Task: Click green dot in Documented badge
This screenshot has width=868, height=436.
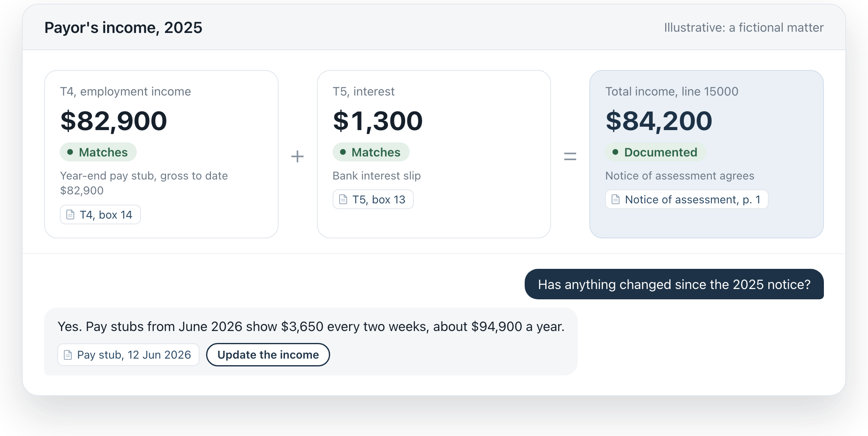Action: pos(615,152)
